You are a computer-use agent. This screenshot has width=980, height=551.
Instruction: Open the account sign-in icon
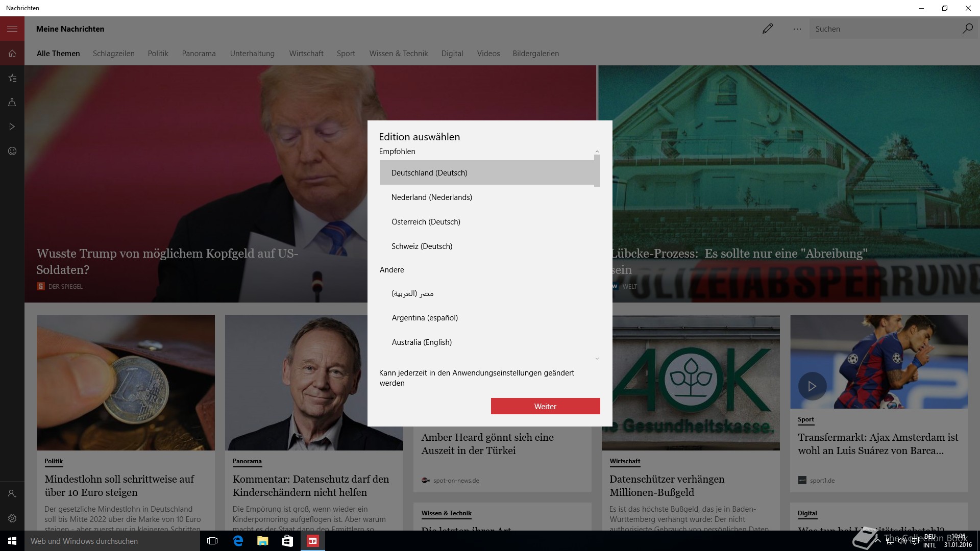tap(12, 494)
